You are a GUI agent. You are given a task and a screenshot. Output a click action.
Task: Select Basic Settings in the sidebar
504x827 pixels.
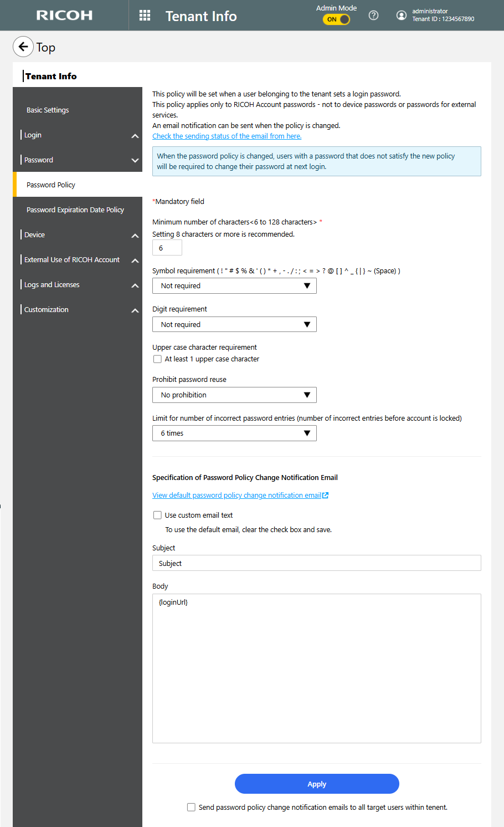[x=48, y=110]
